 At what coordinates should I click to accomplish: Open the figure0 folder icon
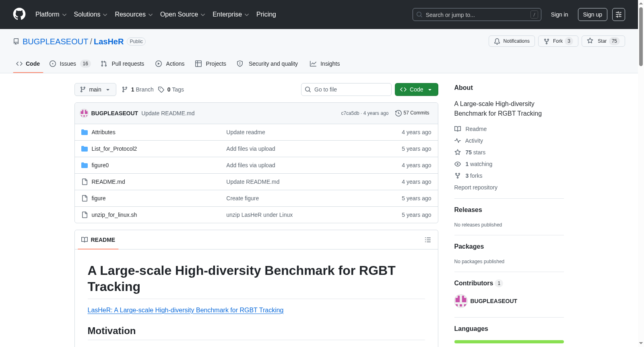(85, 165)
